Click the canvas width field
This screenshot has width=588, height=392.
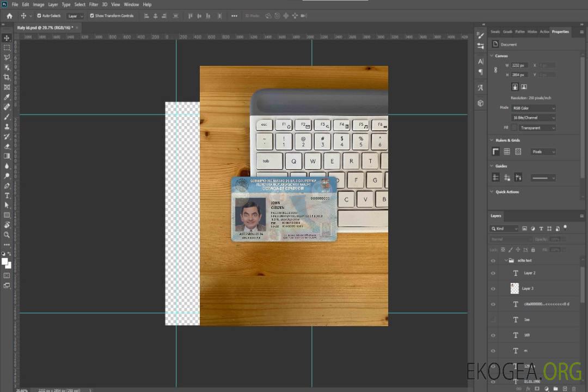tap(519, 65)
